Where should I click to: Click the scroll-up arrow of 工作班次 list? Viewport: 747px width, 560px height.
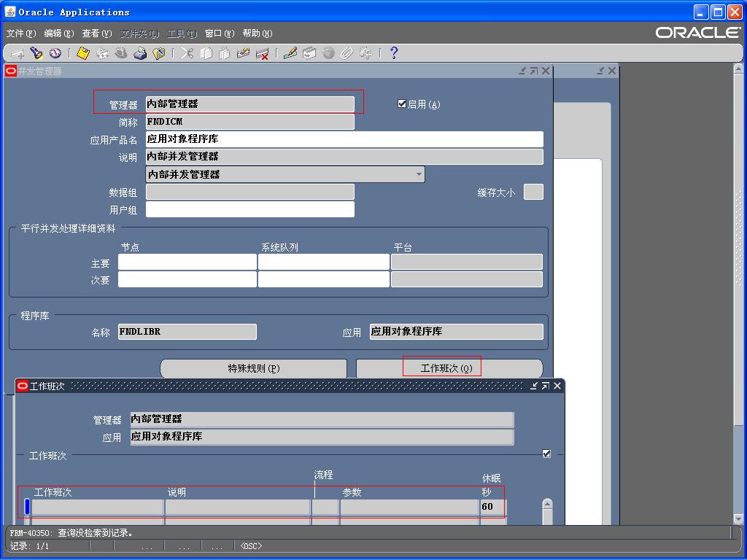click(548, 505)
